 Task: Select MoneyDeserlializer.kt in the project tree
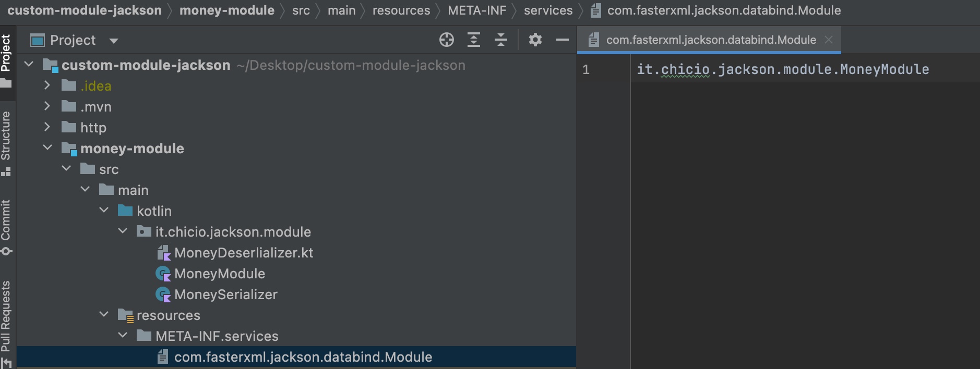click(244, 253)
